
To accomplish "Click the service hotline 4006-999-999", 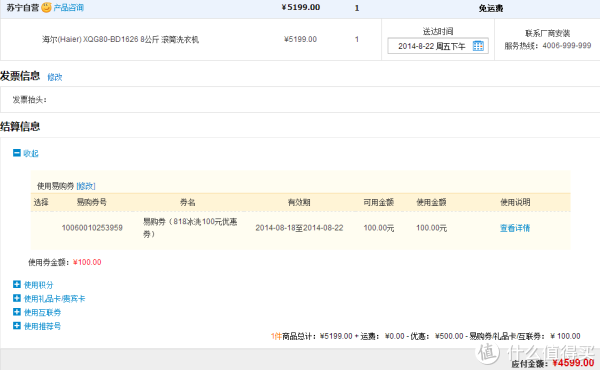I will click(x=567, y=46).
